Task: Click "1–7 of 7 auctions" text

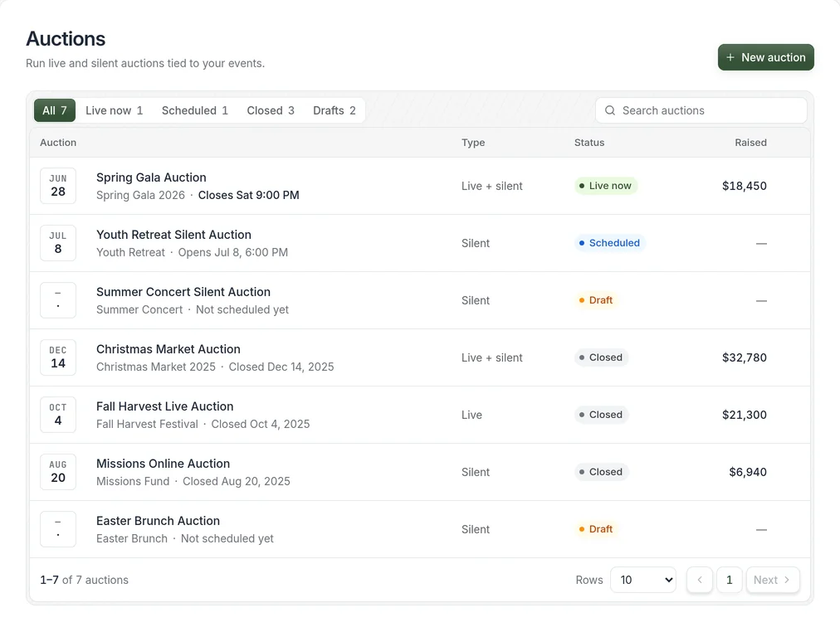Action: tap(84, 580)
